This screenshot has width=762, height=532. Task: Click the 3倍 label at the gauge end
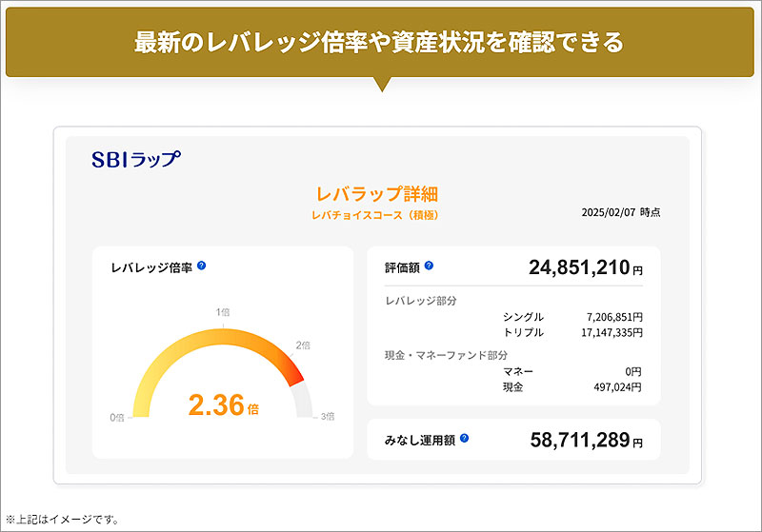[326, 416]
